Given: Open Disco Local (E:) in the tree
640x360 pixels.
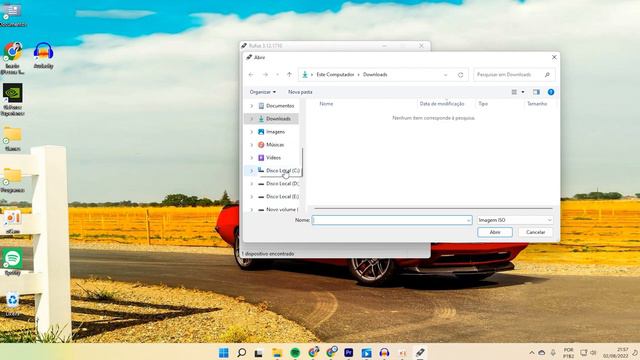Looking at the screenshot, I should pyautogui.click(x=282, y=197).
